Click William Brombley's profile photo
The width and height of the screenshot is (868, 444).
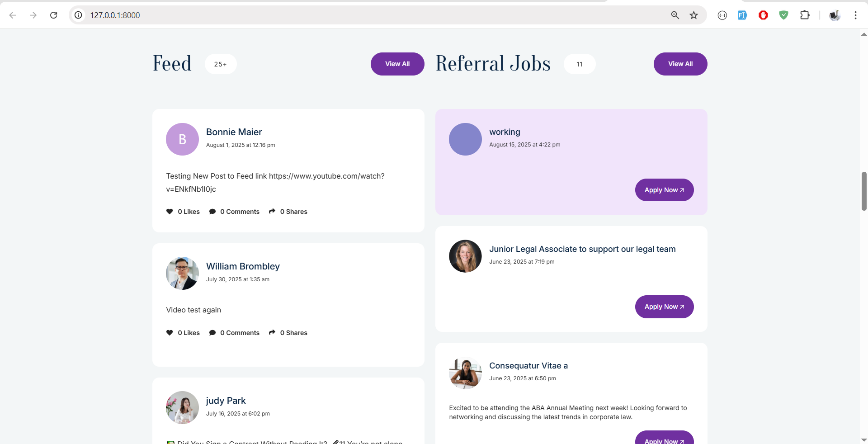point(182,274)
